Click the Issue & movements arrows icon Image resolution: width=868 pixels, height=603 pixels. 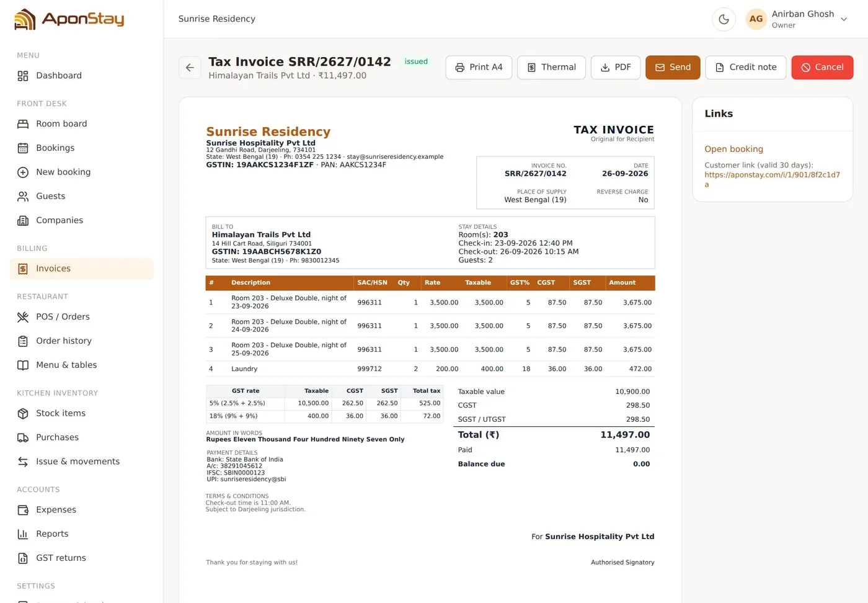(x=23, y=462)
